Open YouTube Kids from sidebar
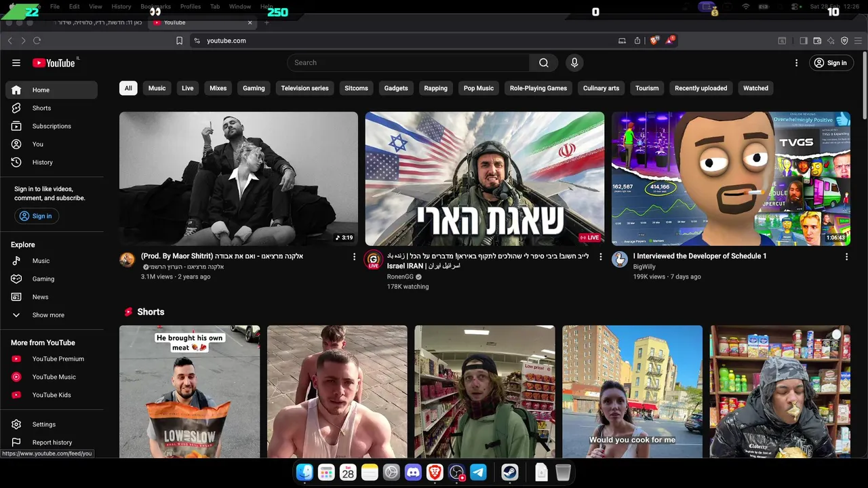868x488 pixels. tap(52, 394)
